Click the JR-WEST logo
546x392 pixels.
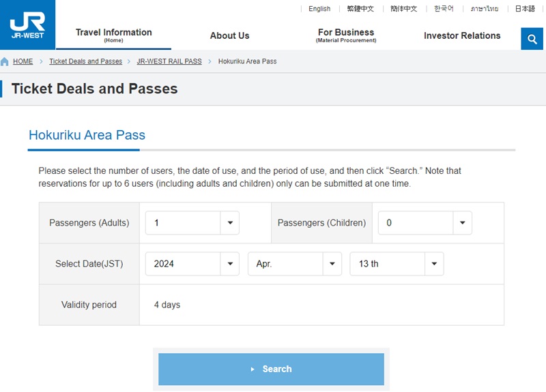[x=27, y=25]
